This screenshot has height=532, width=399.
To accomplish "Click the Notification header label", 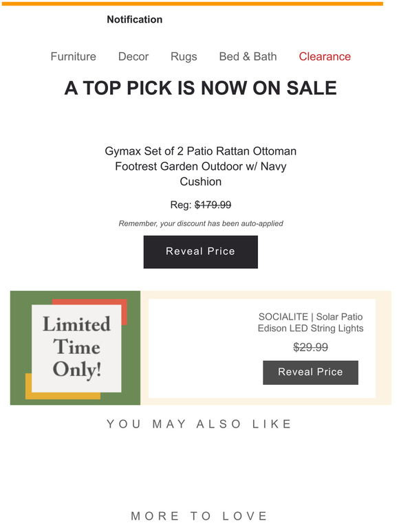I will [x=134, y=19].
